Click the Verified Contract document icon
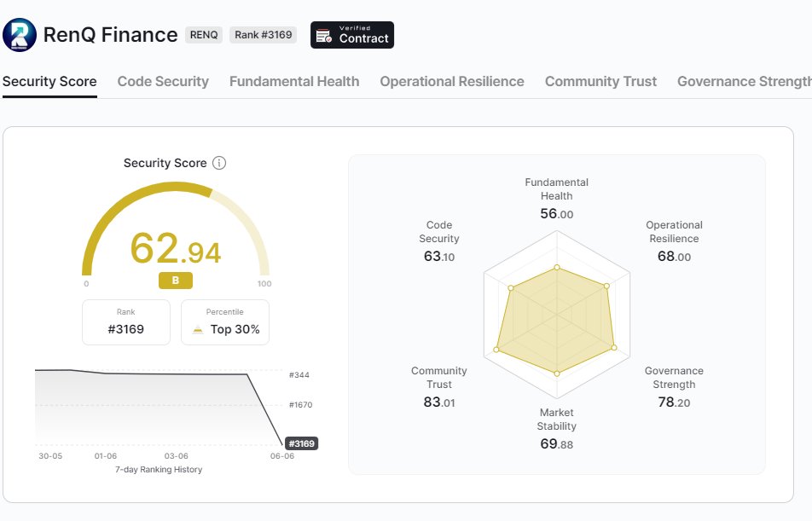This screenshot has width=812, height=521. tap(323, 36)
